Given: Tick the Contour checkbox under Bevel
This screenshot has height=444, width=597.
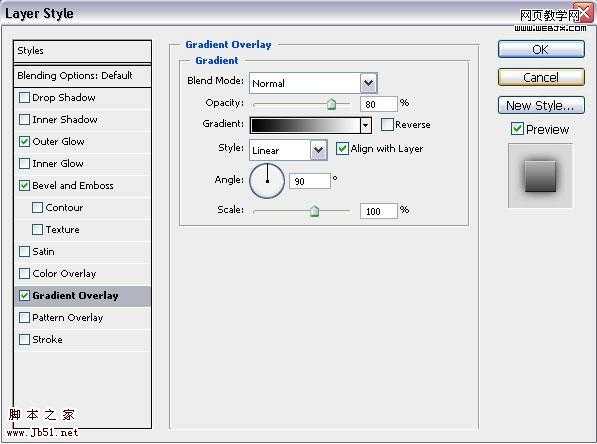Looking at the screenshot, I should 37,208.
